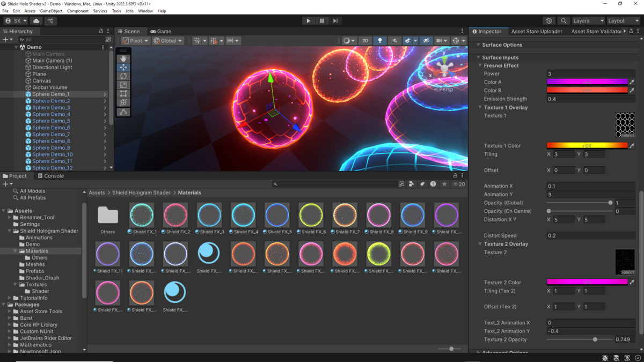Screen dimensions: 644x362
Task: Select the Rotate tool
Action: click(123, 76)
